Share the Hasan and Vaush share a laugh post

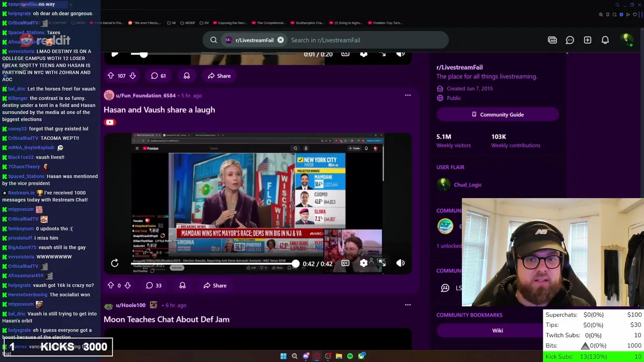(x=215, y=286)
